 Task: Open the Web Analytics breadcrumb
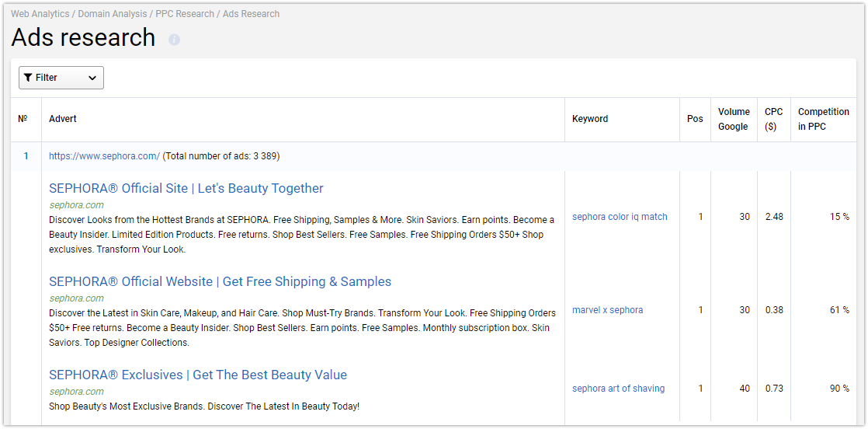(40, 14)
